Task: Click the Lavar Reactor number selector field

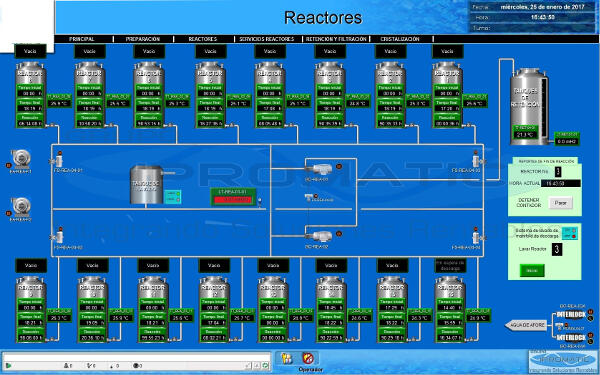Action: click(x=557, y=249)
